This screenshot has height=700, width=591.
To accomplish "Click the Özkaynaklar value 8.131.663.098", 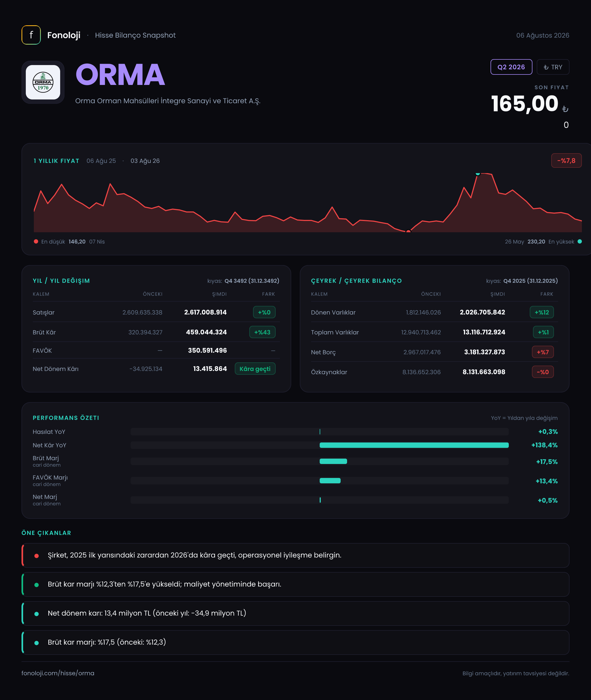I will tap(484, 372).
